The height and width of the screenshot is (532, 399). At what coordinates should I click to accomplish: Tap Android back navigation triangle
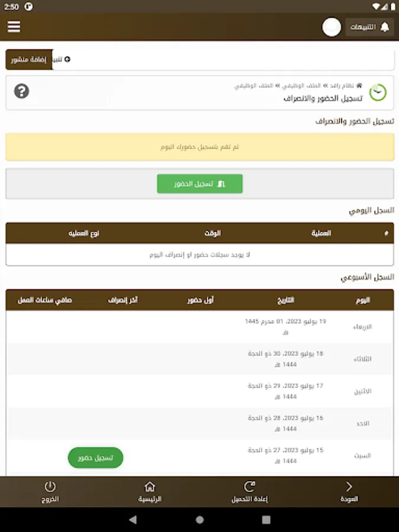pos(133,520)
